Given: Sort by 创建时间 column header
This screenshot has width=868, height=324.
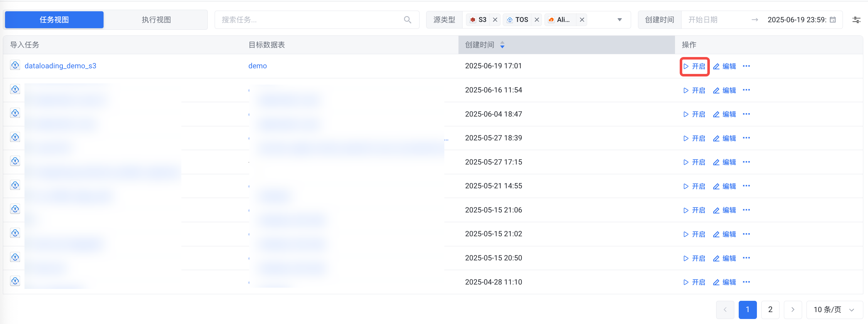Looking at the screenshot, I should click(x=566, y=45).
